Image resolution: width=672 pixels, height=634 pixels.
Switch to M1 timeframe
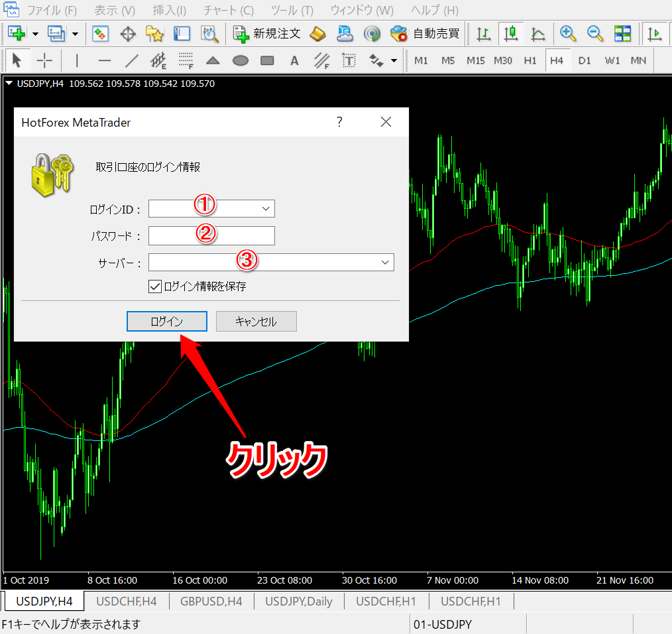[421, 60]
